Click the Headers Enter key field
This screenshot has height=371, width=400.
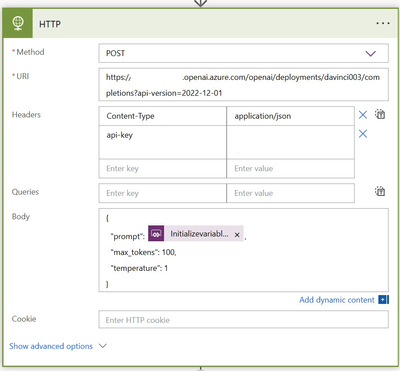pyautogui.click(x=162, y=169)
